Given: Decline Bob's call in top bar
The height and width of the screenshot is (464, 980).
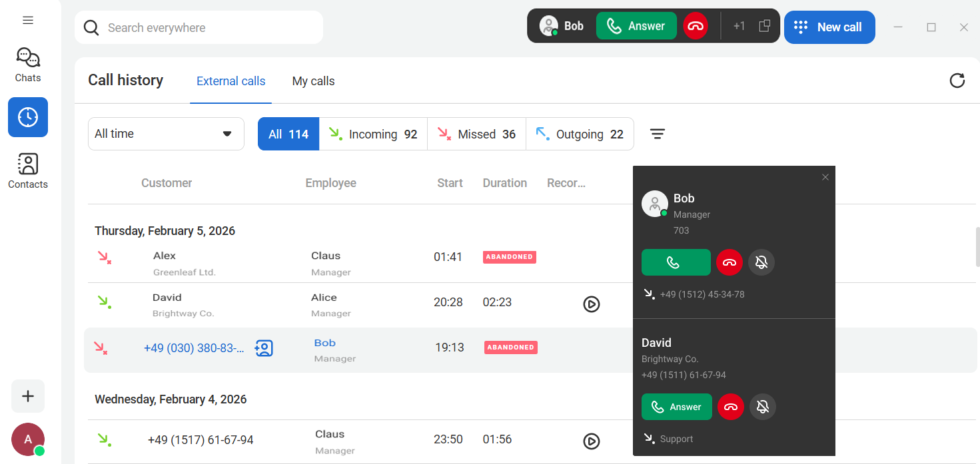Looking at the screenshot, I should tap(696, 27).
